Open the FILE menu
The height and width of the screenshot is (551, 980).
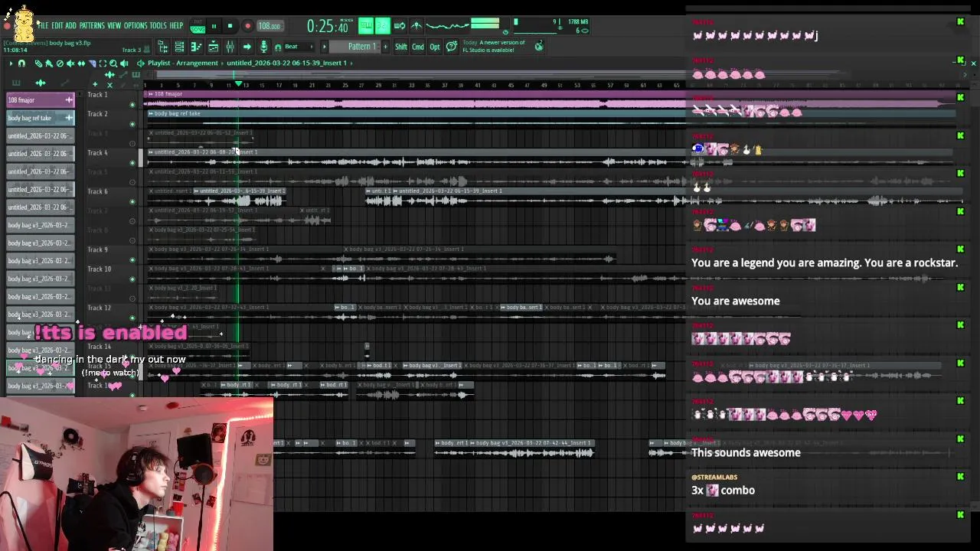coord(43,25)
